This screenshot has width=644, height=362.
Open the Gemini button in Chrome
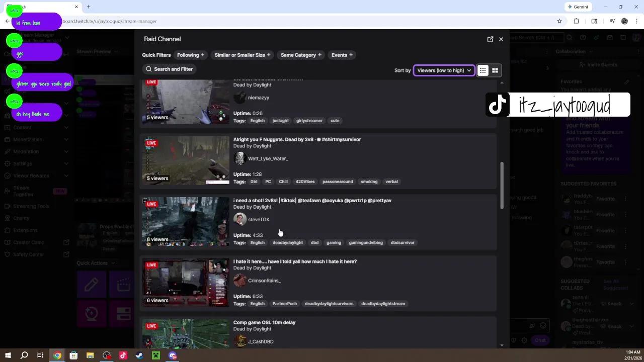point(578,7)
